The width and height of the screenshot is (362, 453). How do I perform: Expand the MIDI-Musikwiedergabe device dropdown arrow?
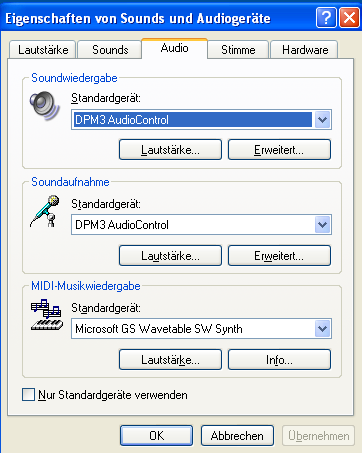[322, 329]
